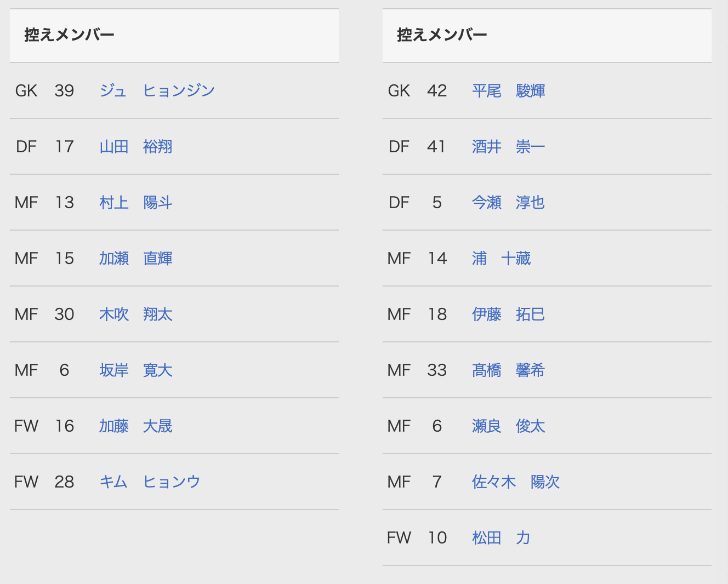
Task: Click left 控えメンバー section header
Action: (70, 35)
